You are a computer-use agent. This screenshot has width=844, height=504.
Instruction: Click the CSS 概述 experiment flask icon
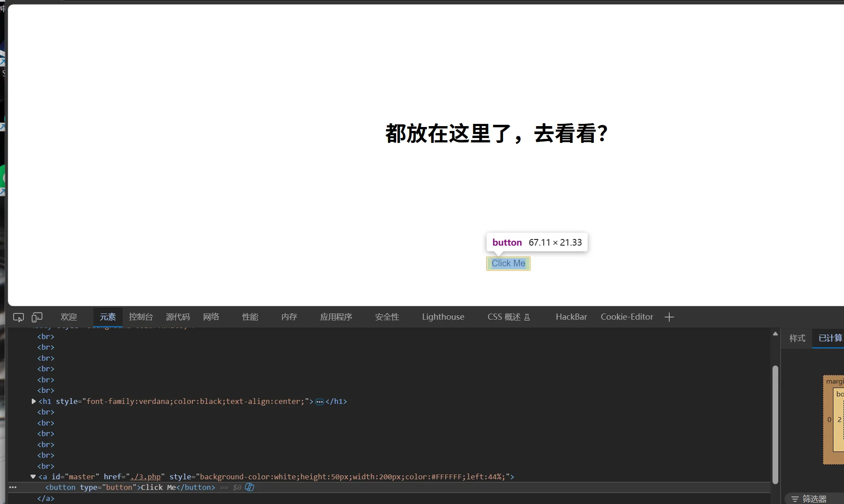tap(527, 317)
